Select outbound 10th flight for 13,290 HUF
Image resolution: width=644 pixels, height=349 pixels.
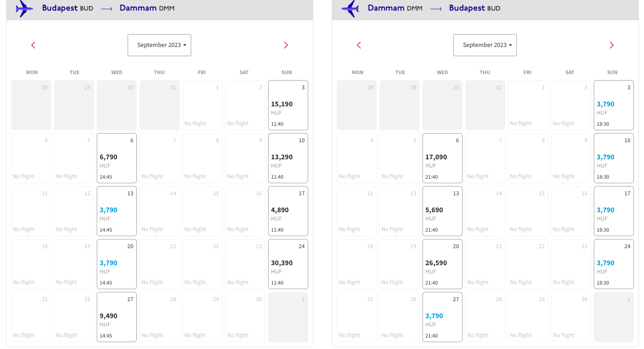pos(288,158)
